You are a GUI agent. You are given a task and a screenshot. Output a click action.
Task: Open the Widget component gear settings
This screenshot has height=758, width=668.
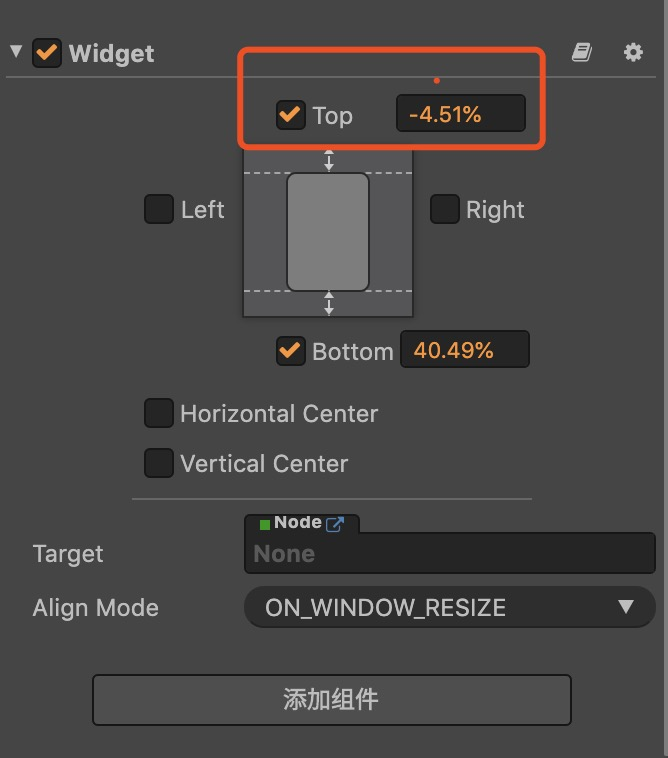633,53
